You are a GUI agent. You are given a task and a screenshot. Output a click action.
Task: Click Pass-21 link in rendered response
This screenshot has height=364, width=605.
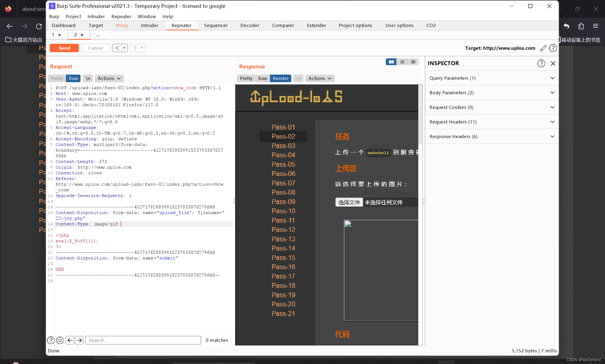coord(283,313)
